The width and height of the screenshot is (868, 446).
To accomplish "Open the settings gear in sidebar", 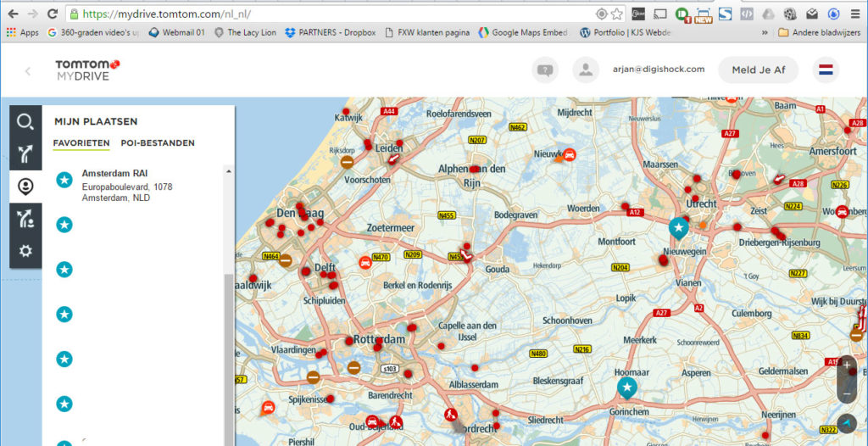I will (25, 252).
